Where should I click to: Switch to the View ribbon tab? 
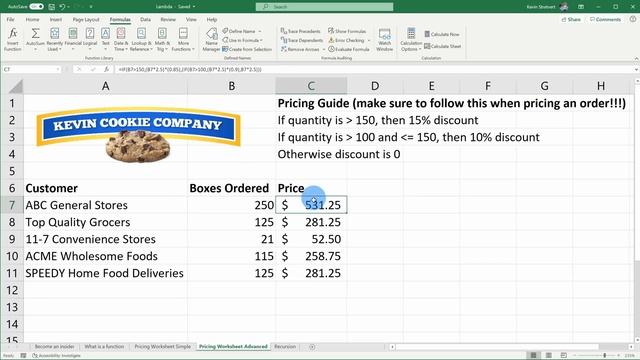(x=191, y=19)
